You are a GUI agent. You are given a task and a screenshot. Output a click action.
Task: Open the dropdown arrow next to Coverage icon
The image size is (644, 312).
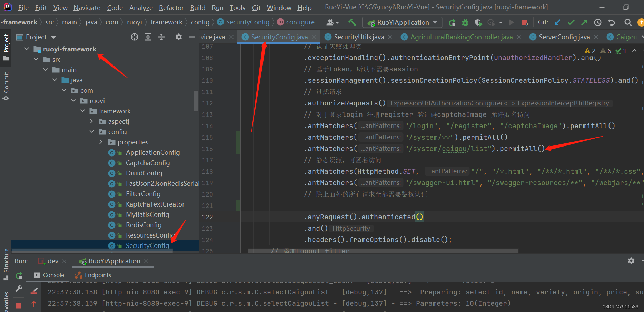pos(501,23)
